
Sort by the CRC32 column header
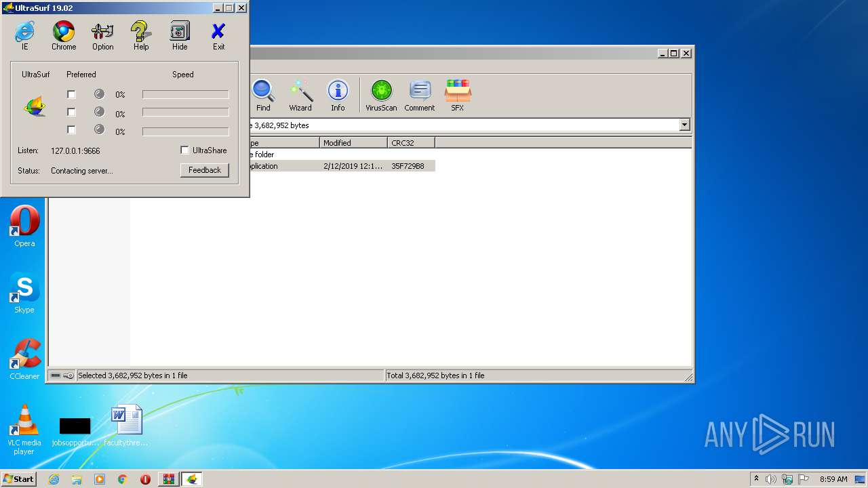(x=411, y=143)
